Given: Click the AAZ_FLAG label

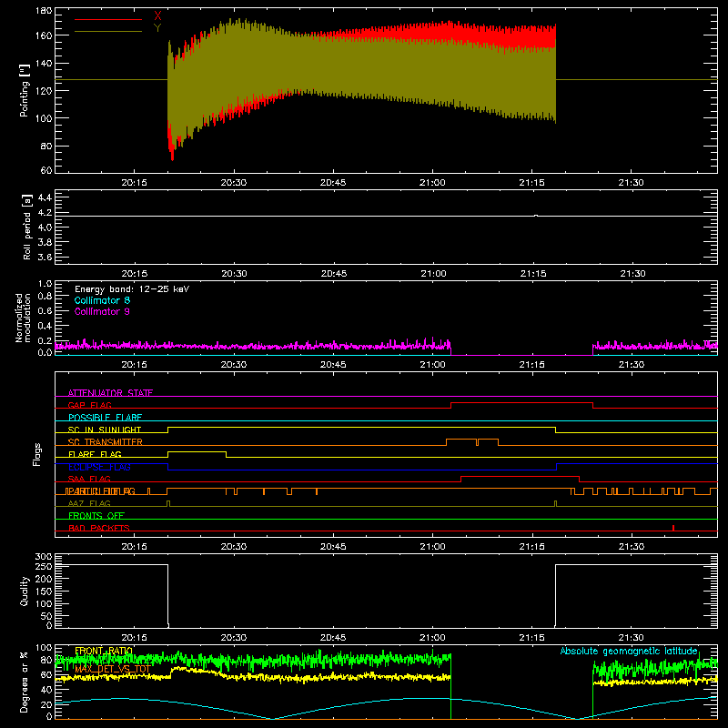Looking at the screenshot, I should tap(89, 503).
